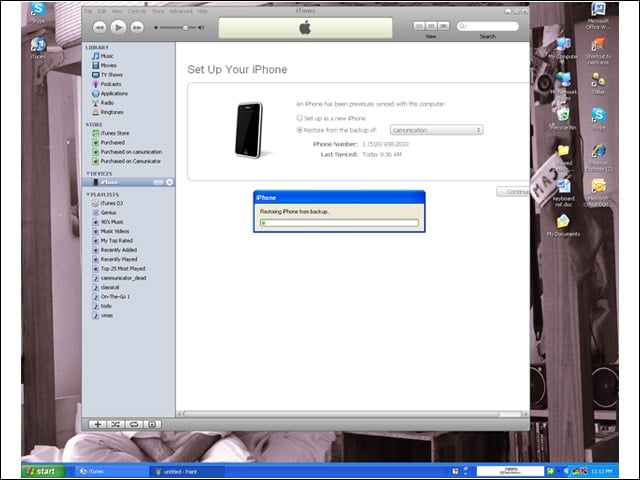This screenshot has height=480, width=640.
Task: Show the artwork viewer button
Action: pyautogui.click(x=152, y=424)
